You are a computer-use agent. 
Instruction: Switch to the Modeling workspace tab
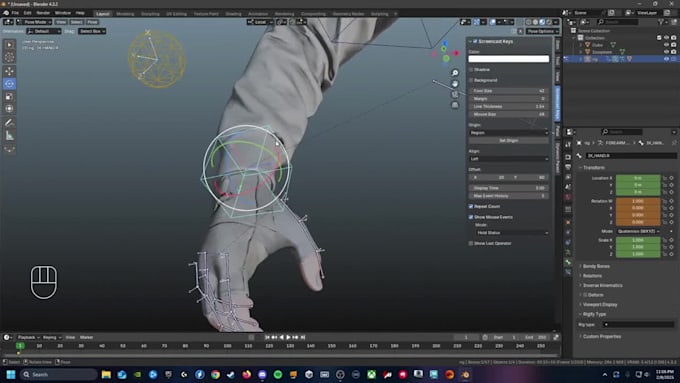[125, 14]
